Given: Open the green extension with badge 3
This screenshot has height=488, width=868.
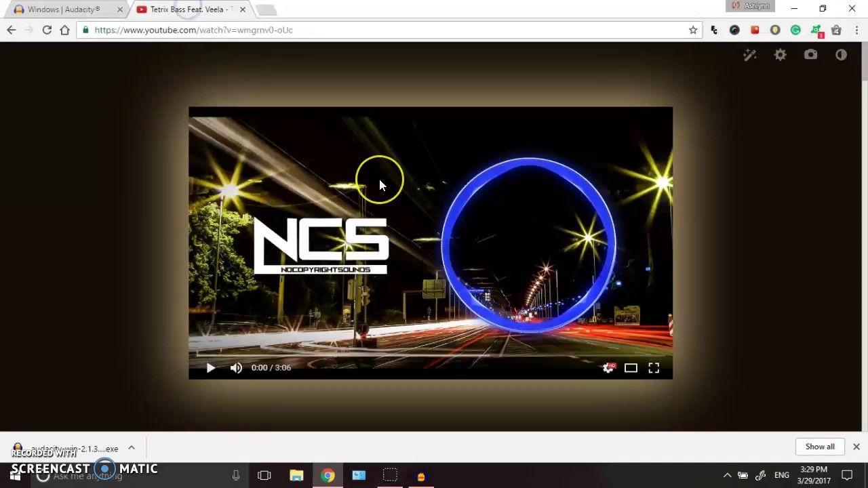Looking at the screenshot, I should tap(816, 30).
